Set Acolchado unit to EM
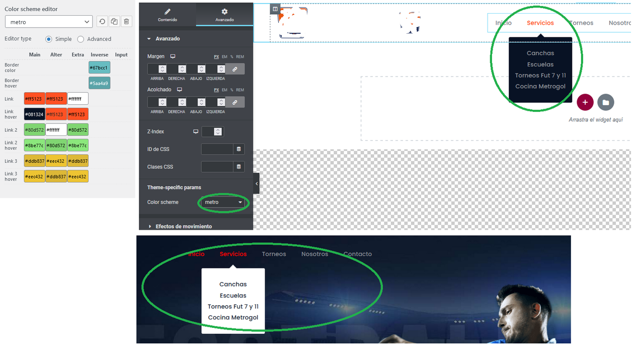The height and width of the screenshot is (349, 644). (x=224, y=90)
